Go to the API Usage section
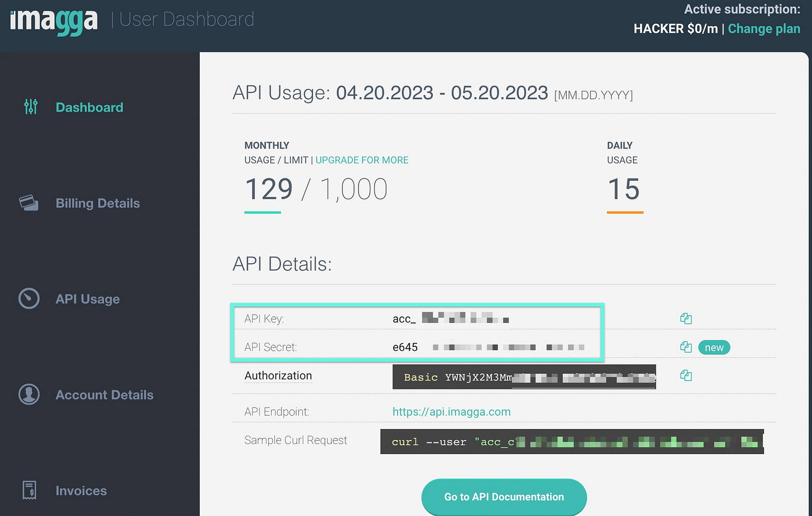The width and height of the screenshot is (812, 516). (x=88, y=299)
